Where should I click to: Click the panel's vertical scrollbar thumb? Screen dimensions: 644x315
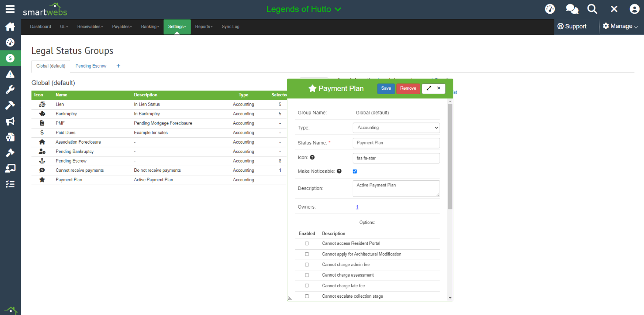pos(450,156)
